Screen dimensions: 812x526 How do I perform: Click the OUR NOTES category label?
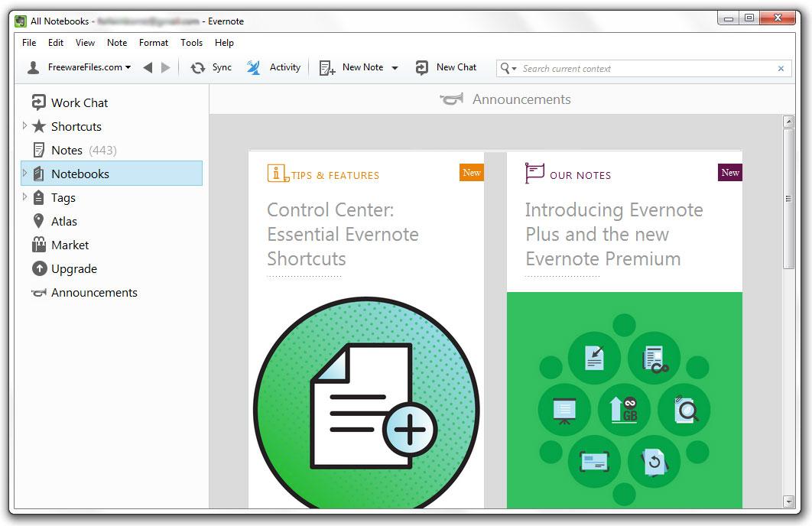click(x=580, y=176)
